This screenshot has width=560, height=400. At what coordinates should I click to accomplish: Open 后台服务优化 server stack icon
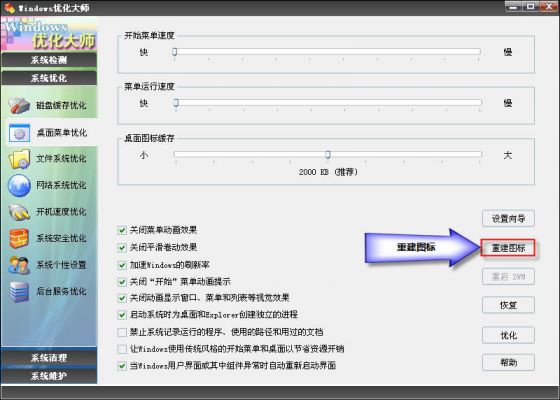[x=19, y=291]
